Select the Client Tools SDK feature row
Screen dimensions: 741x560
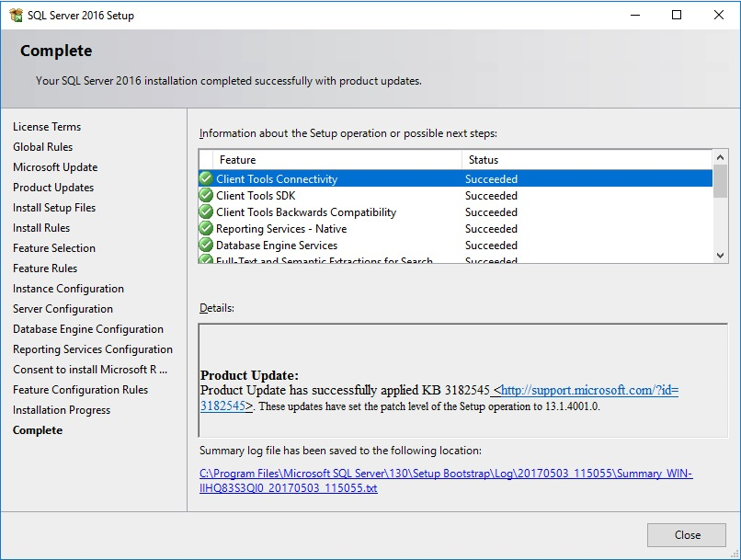(x=456, y=196)
